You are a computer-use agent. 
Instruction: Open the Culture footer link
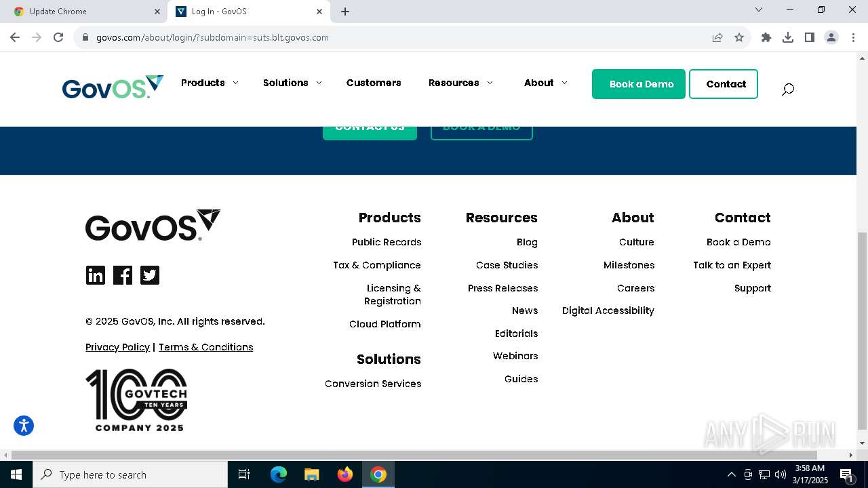point(636,242)
